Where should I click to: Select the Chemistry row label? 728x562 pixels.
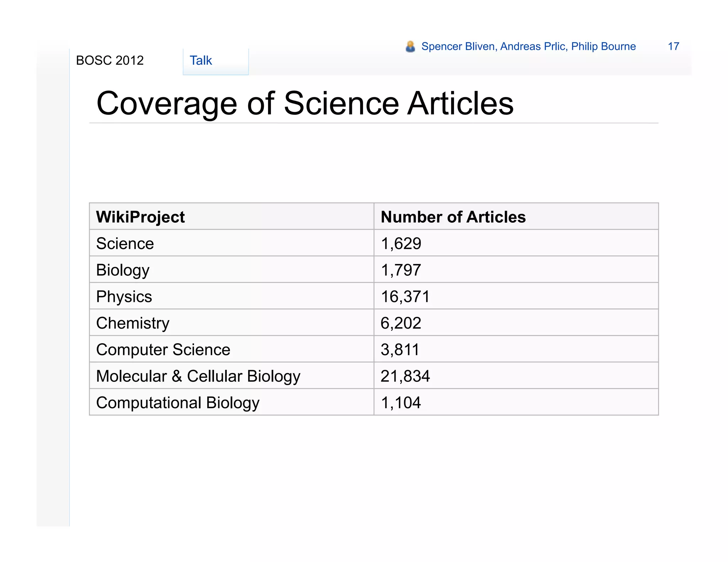click(133, 323)
